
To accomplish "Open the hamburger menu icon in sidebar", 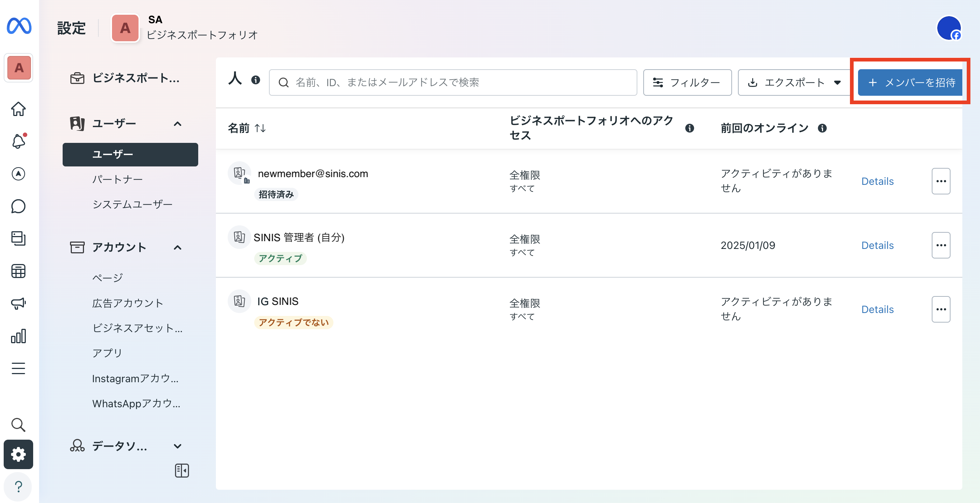I will [x=18, y=368].
